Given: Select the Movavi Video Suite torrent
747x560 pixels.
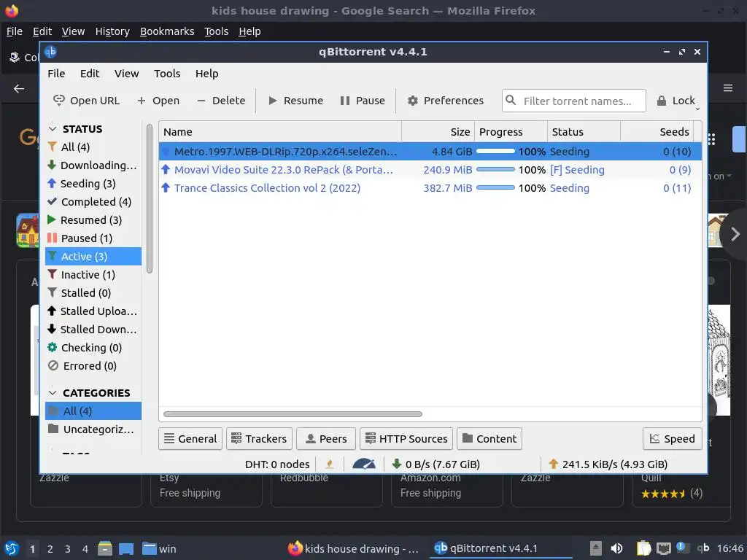Looking at the screenshot, I should click(430, 169).
